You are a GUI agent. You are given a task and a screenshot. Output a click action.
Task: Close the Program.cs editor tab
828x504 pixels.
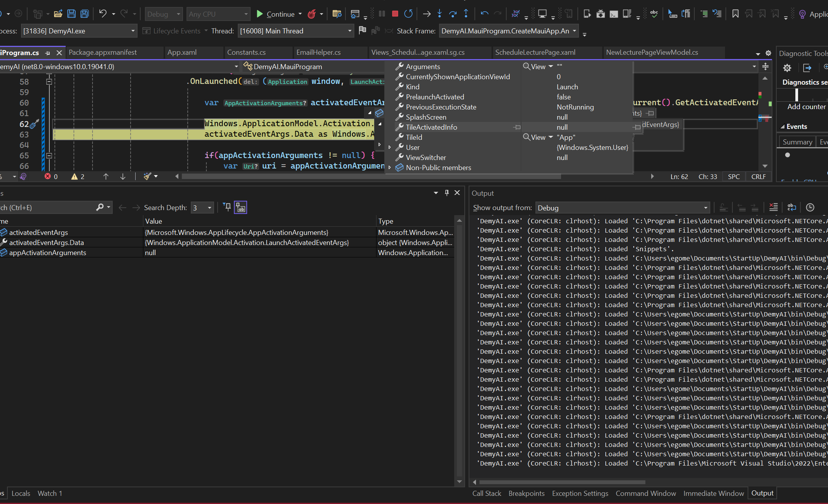click(x=59, y=53)
